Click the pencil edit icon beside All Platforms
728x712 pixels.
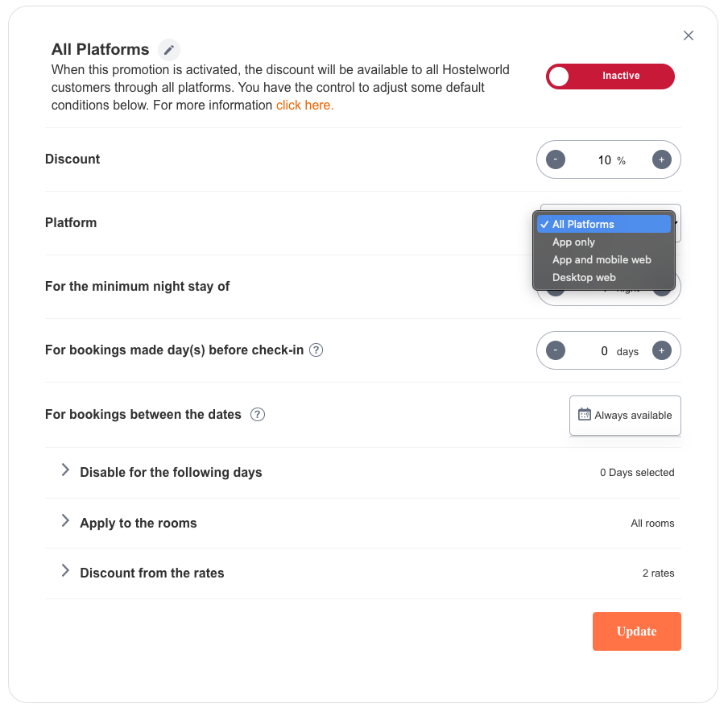[x=169, y=49]
